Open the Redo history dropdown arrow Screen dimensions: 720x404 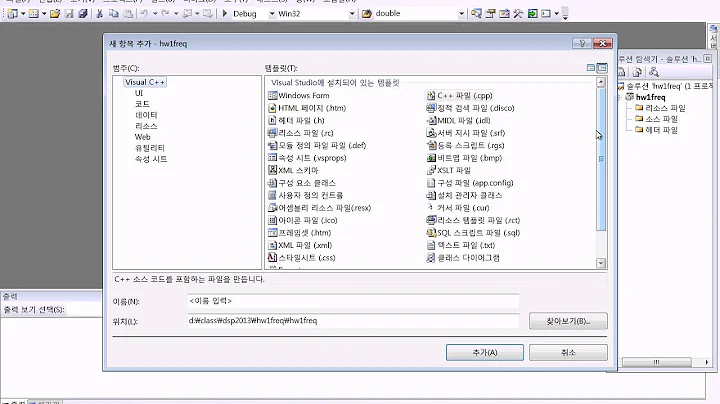(x=176, y=14)
